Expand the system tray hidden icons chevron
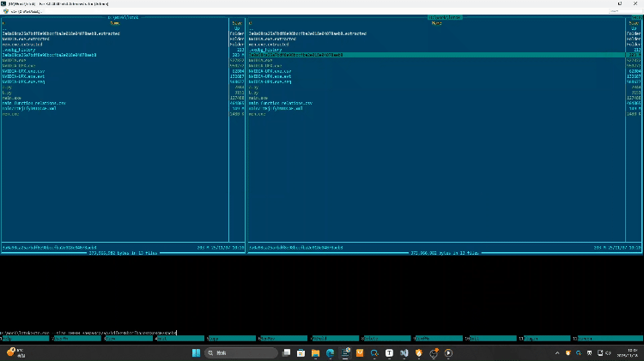This screenshot has height=361, width=644. tap(557, 352)
